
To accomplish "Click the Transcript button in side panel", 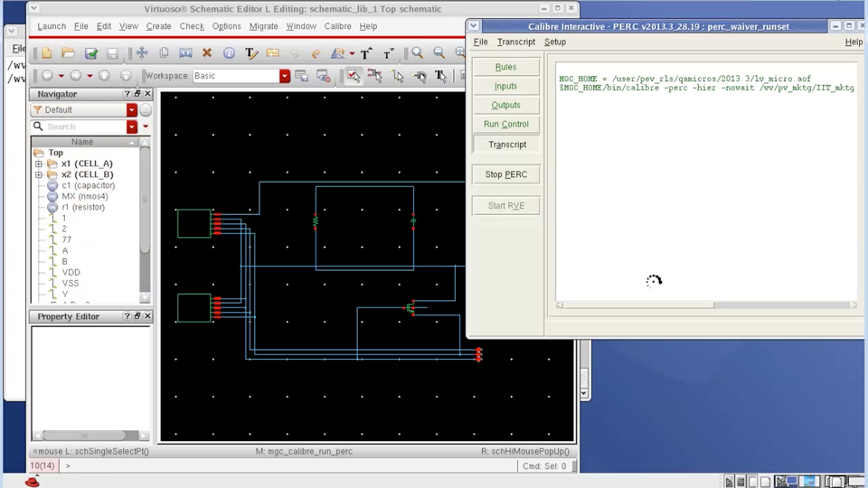I will (506, 145).
